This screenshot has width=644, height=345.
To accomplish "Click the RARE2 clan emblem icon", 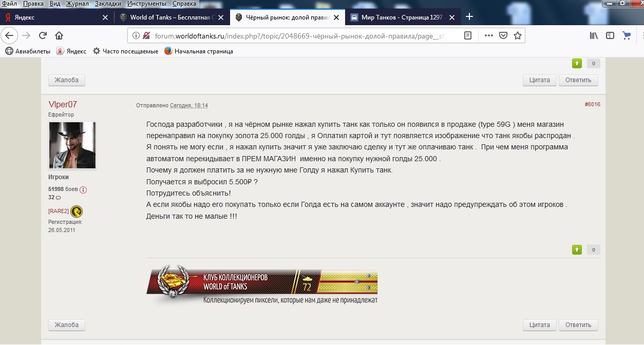I will pyautogui.click(x=77, y=212).
